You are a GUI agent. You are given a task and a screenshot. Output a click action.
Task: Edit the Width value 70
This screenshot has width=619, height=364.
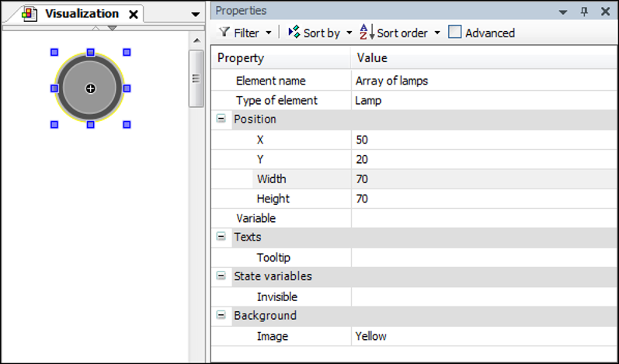pos(485,179)
